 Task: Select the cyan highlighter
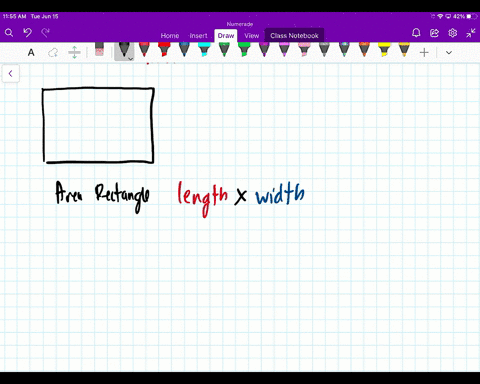click(x=204, y=49)
